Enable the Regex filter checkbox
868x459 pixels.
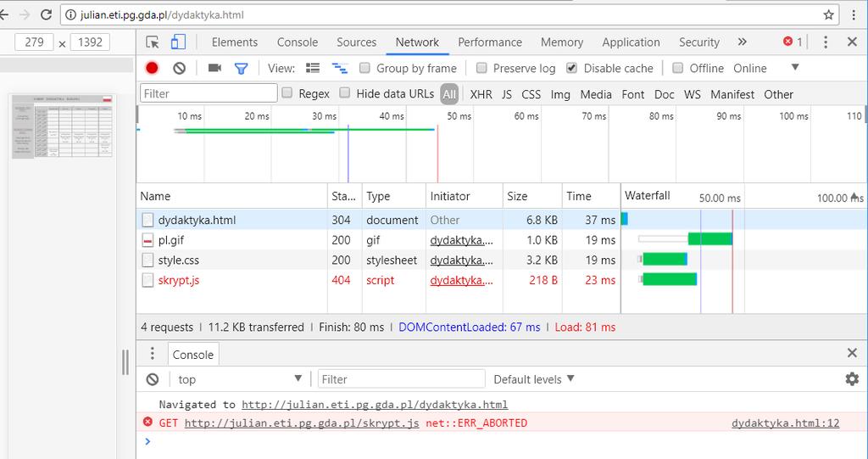click(x=287, y=92)
